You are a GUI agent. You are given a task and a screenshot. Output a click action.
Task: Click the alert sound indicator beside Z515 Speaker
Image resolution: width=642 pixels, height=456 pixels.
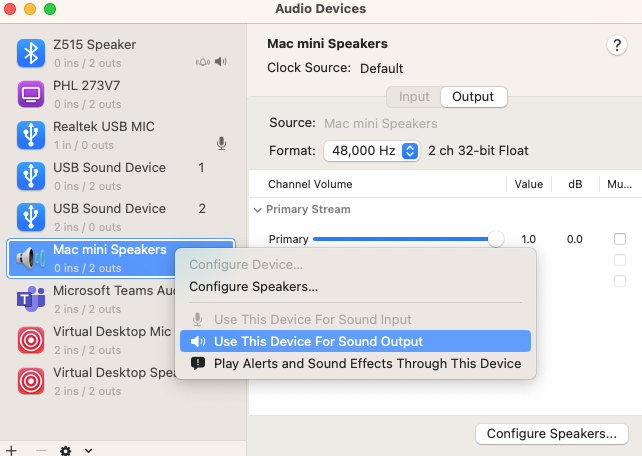(x=203, y=62)
